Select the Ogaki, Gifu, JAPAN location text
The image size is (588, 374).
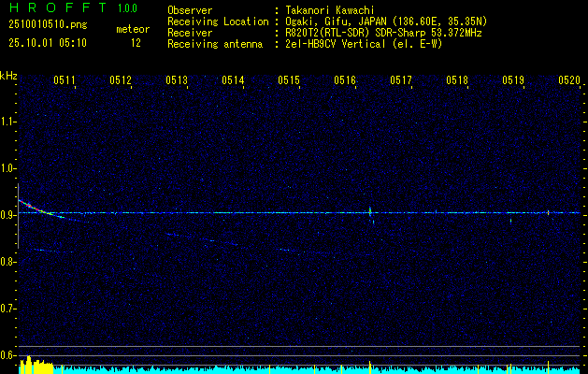[386, 22]
